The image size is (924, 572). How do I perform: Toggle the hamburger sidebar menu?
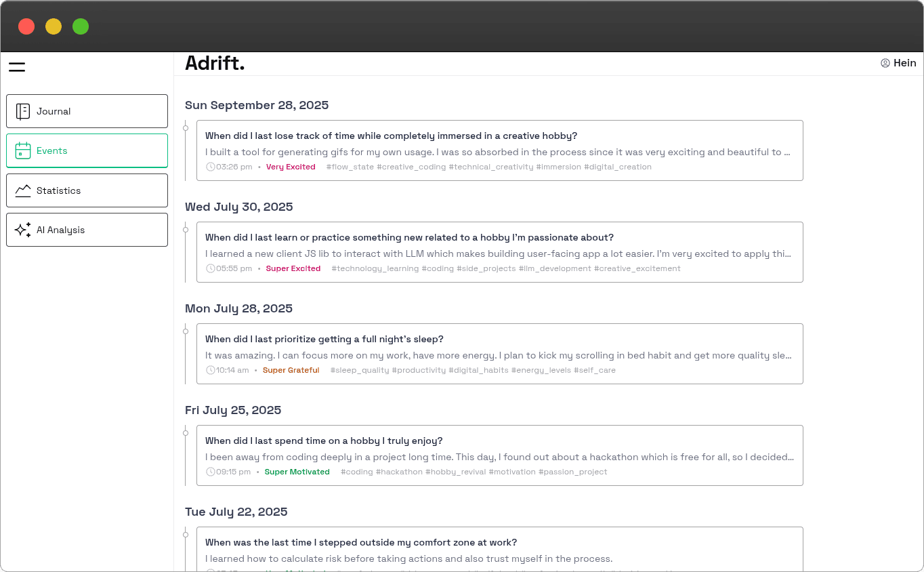[17, 66]
